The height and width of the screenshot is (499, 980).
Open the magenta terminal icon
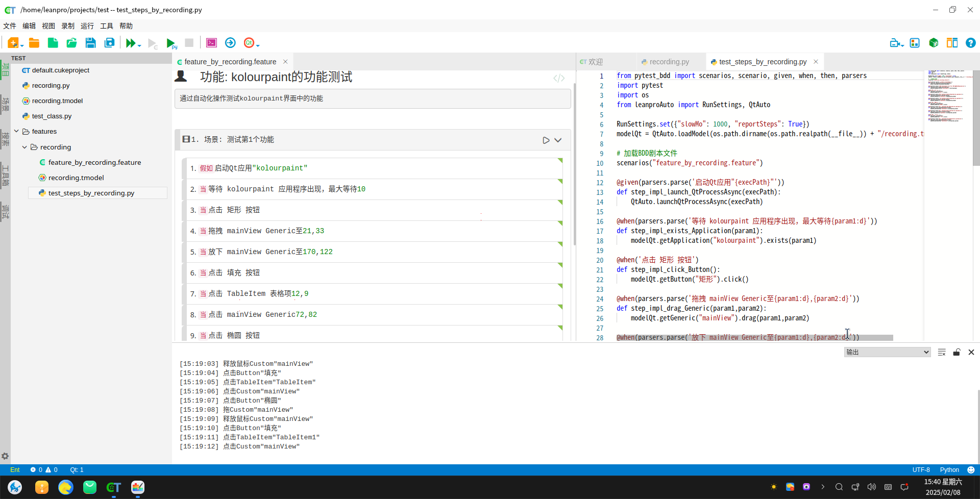(x=211, y=43)
